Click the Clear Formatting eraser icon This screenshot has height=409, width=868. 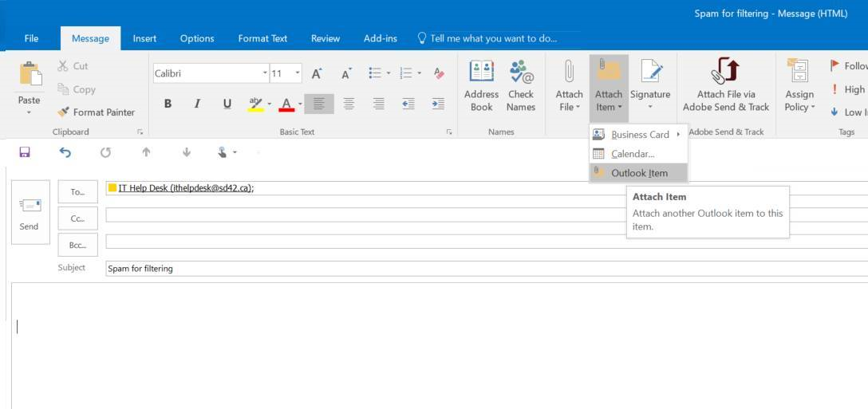(x=439, y=73)
